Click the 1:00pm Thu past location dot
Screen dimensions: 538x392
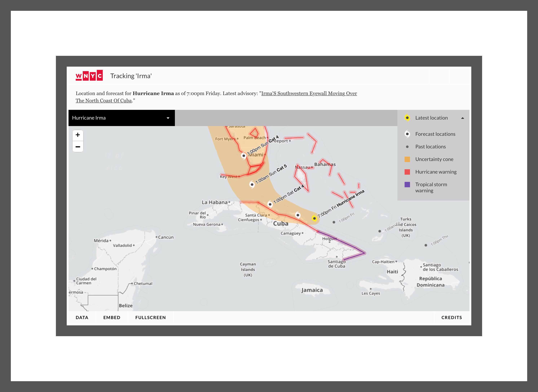426,245
